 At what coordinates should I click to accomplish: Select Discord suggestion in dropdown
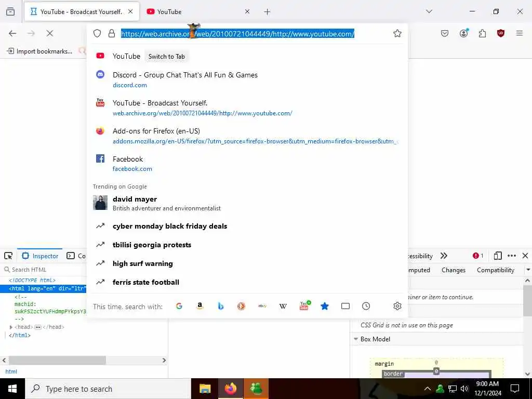point(247,79)
